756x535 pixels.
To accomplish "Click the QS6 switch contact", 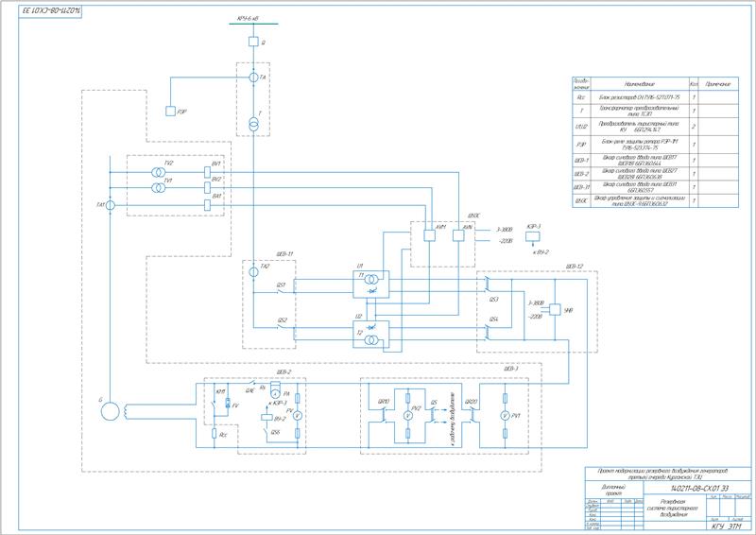I will tap(266, 432).
